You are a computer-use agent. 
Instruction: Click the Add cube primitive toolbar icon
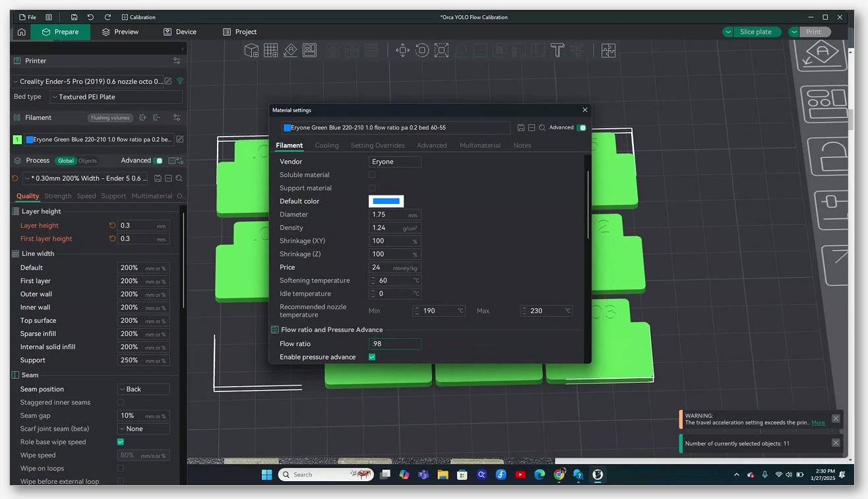click(x=251, y=50)
